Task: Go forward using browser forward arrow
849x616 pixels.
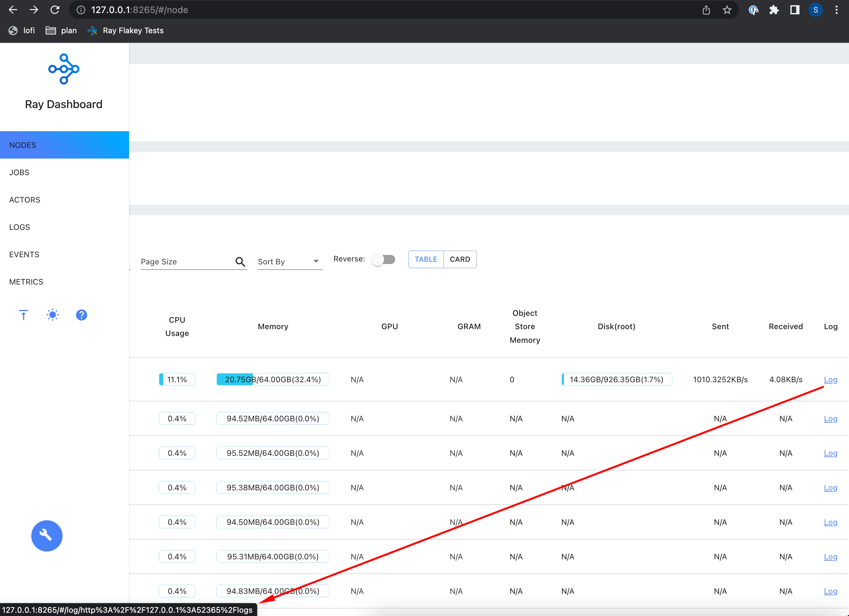Action: click(34, 10)
